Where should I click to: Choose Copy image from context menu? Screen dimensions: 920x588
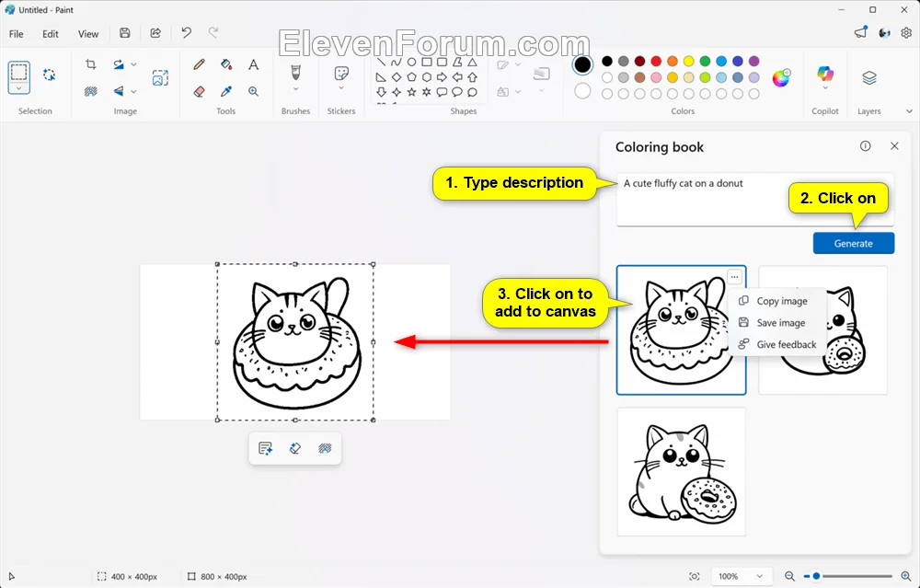777,301
